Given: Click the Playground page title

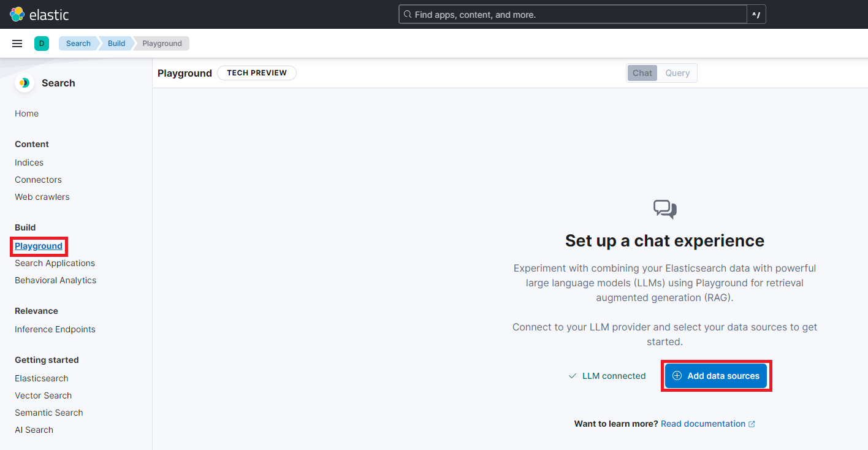Looking at the screenshot, I should [x=185, y=73].
